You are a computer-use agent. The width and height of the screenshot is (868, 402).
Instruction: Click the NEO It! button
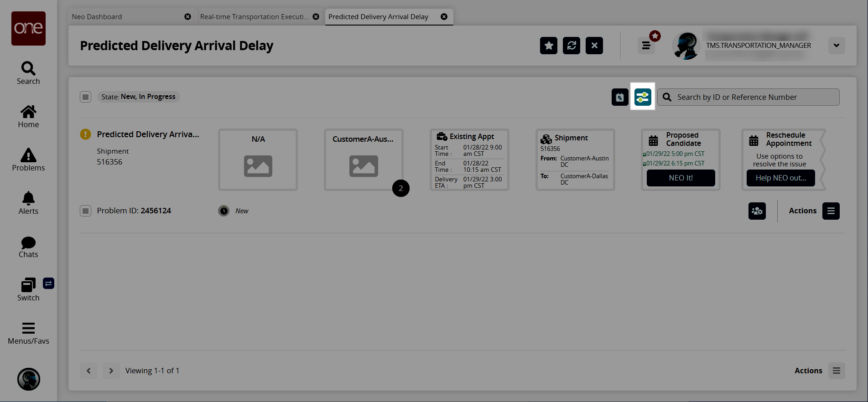coord(681,178)
